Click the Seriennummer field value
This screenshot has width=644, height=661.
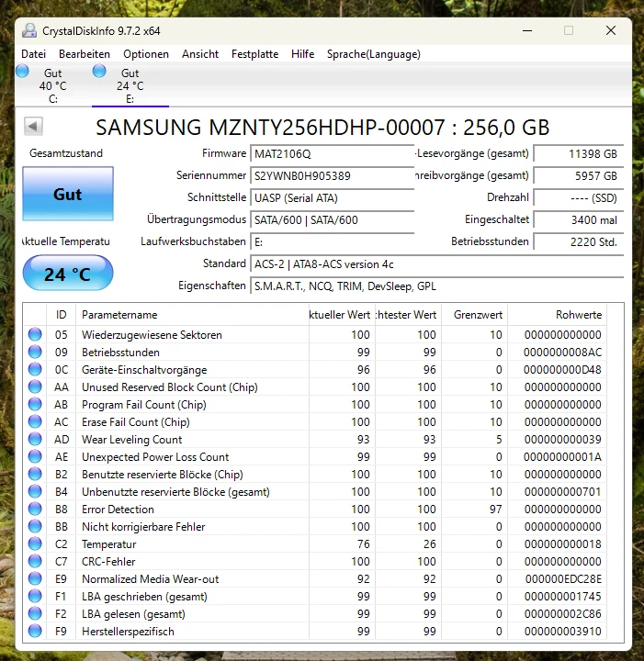point(332,175)
